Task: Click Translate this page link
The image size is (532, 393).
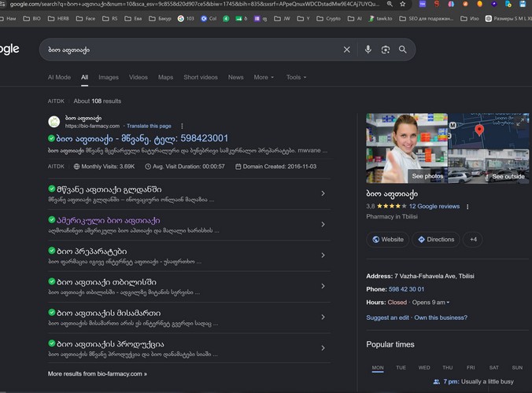Action: [x=149, y=126]
